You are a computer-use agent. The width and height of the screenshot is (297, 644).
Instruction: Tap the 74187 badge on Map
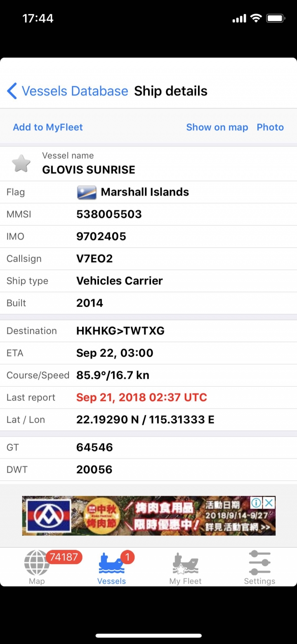[x=64, y=557]
